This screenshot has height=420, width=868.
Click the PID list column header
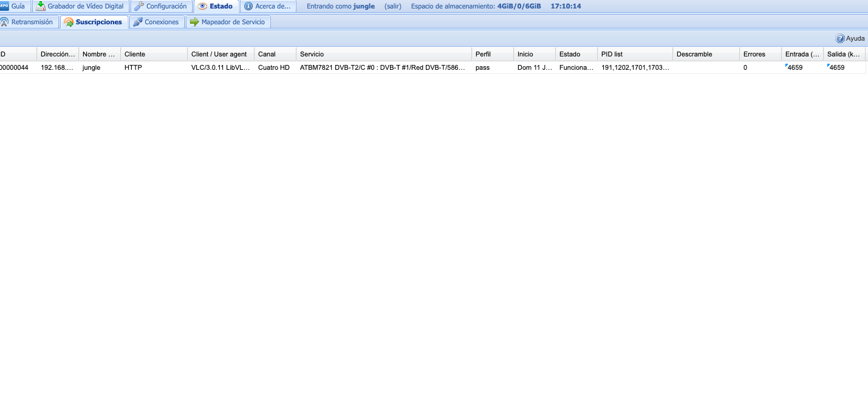(635, 54)
